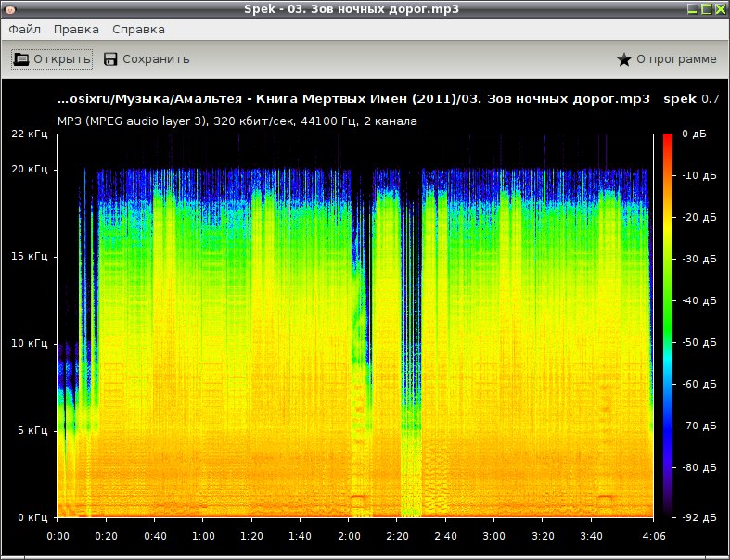Click the -30 дБ scale label
This screenshot has width=730, height=560.
pos(698,259)
